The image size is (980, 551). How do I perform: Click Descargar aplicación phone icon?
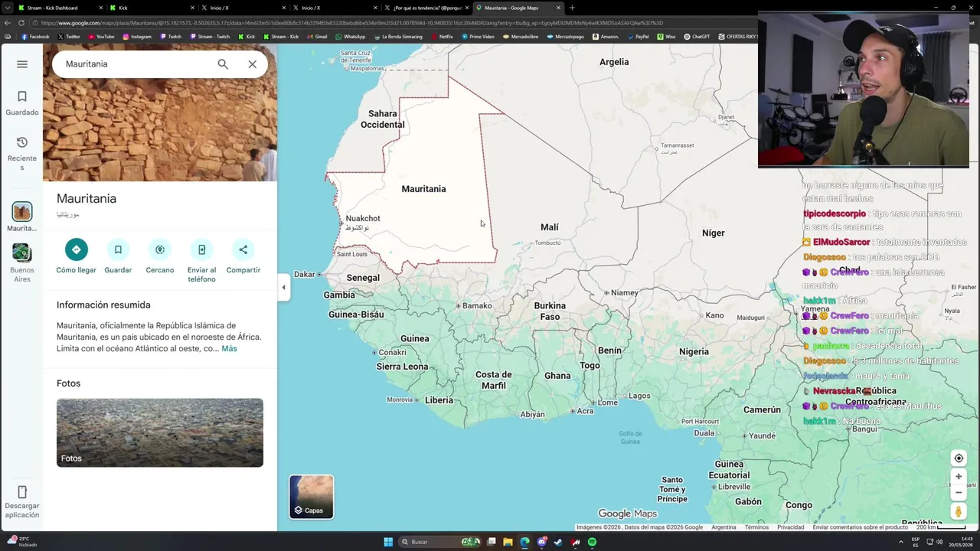pos(22,492)
